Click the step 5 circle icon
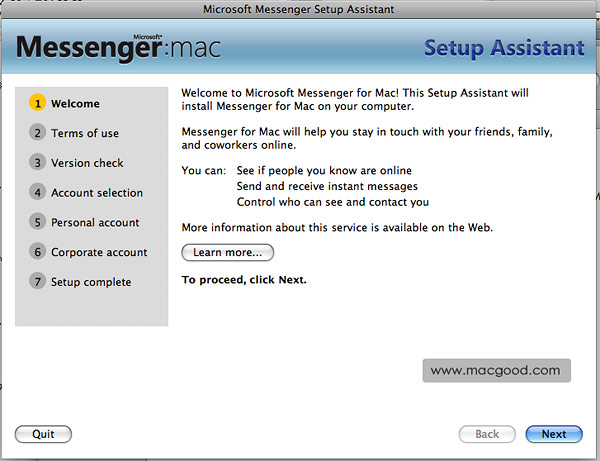This screenshot has height=461, width=600. pyautogui.click(x=38, y=222)
